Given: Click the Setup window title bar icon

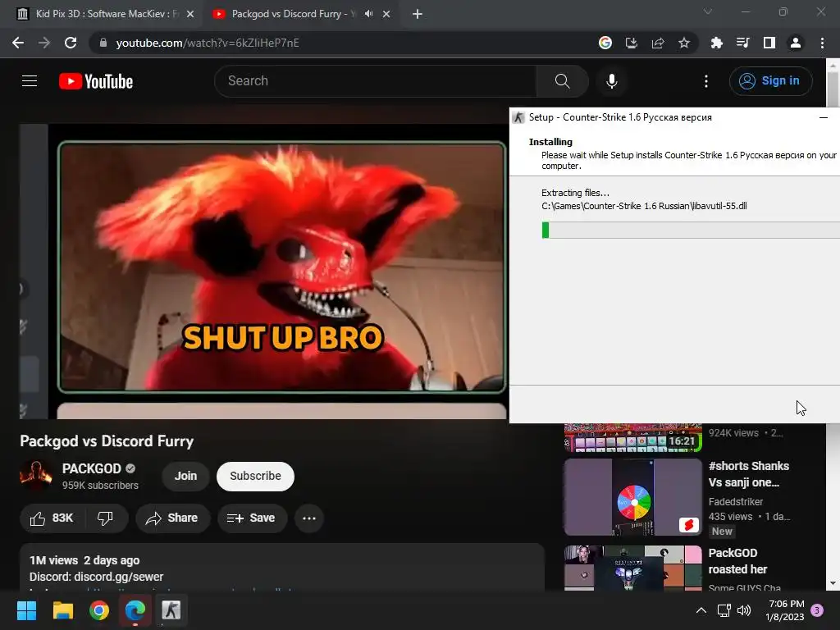Looking at the screenshot, I should point(518,117).
